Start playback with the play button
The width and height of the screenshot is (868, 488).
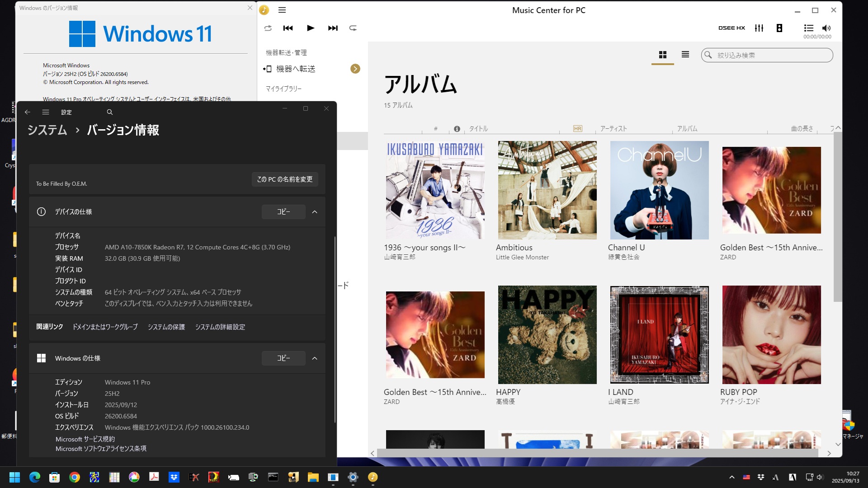coord(311,28)
